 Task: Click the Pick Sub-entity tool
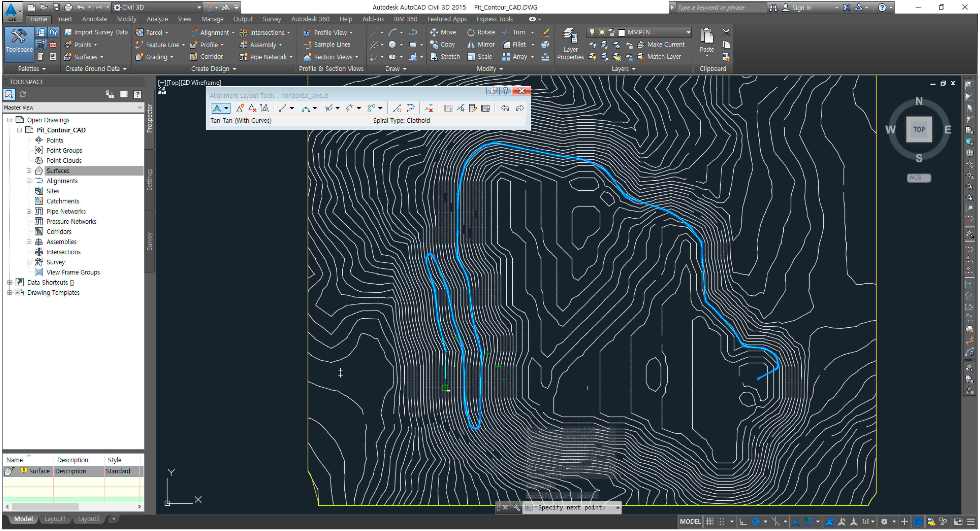click(461, 108)
